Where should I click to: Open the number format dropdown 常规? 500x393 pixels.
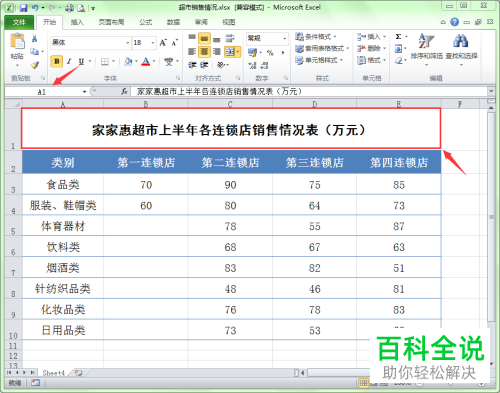tap(284, 39)
